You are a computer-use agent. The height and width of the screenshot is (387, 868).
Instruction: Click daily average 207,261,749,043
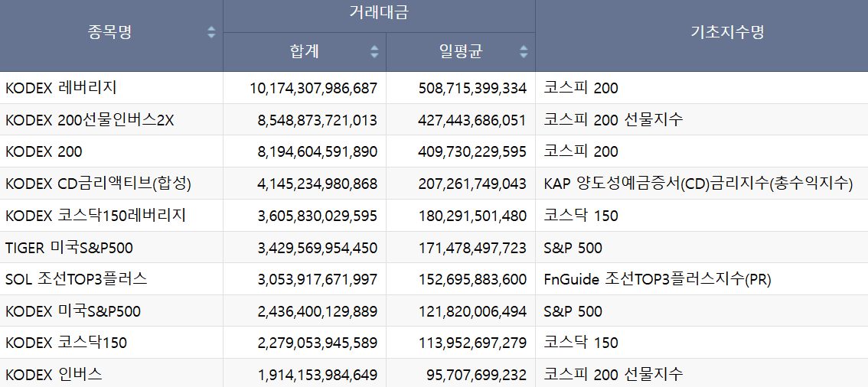click(472, 184)
